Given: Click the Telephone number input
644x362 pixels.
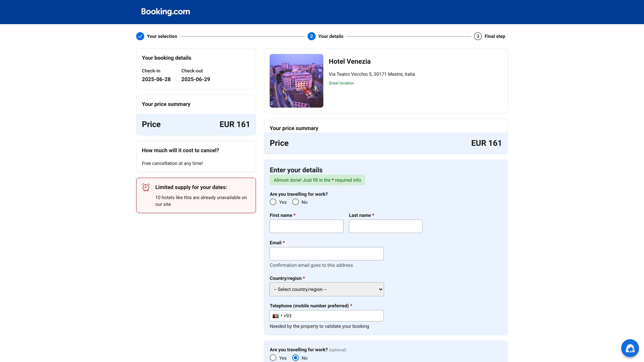Looking at the screenshot, I should coord(327,316).
